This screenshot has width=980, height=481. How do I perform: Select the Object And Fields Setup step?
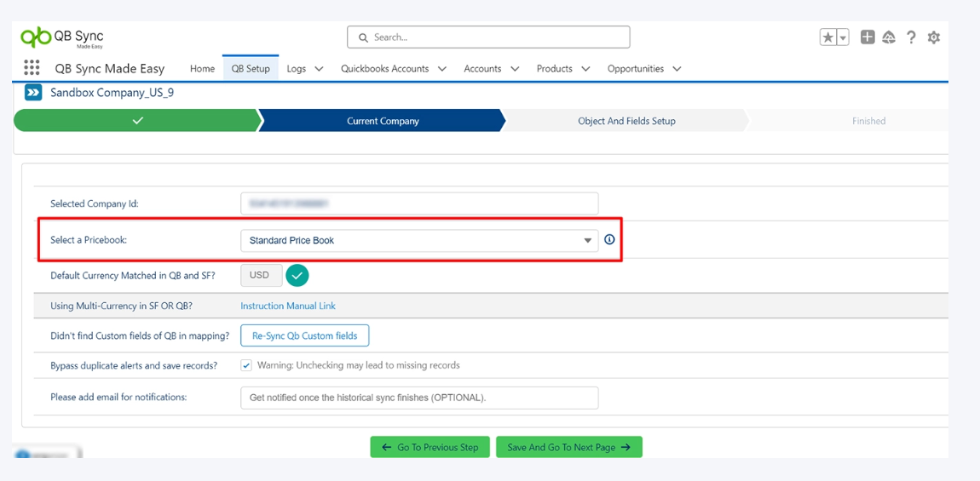pos(626,121)
